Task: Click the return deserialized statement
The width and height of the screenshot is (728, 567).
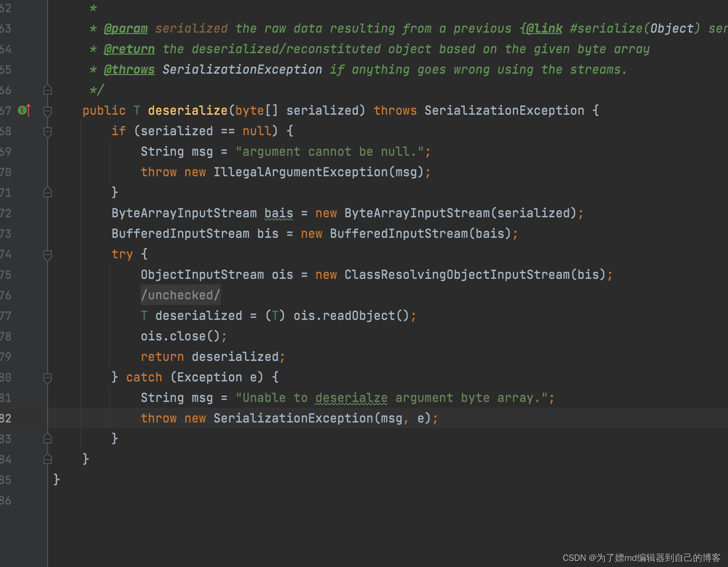Action: click(x=213, y=357)
